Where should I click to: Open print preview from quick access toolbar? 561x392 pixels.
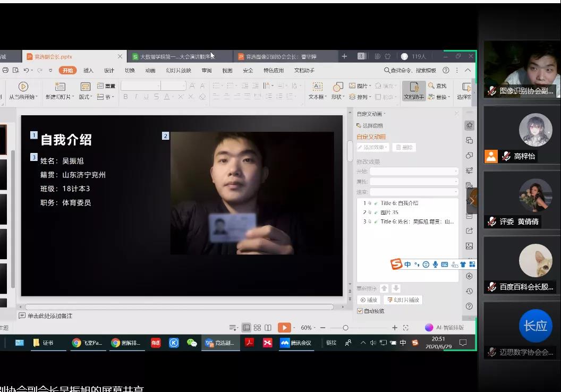pyautogui.click(x=16, y=71)
